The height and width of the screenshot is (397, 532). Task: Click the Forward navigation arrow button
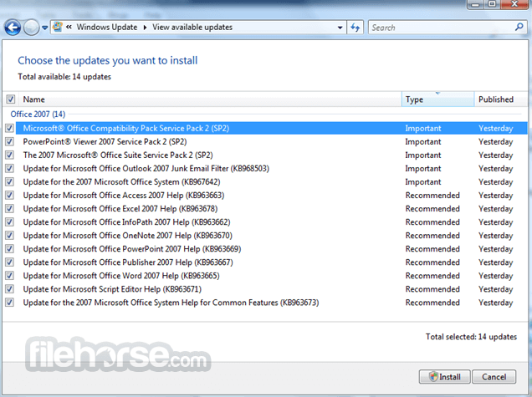(x=31, y=28)
